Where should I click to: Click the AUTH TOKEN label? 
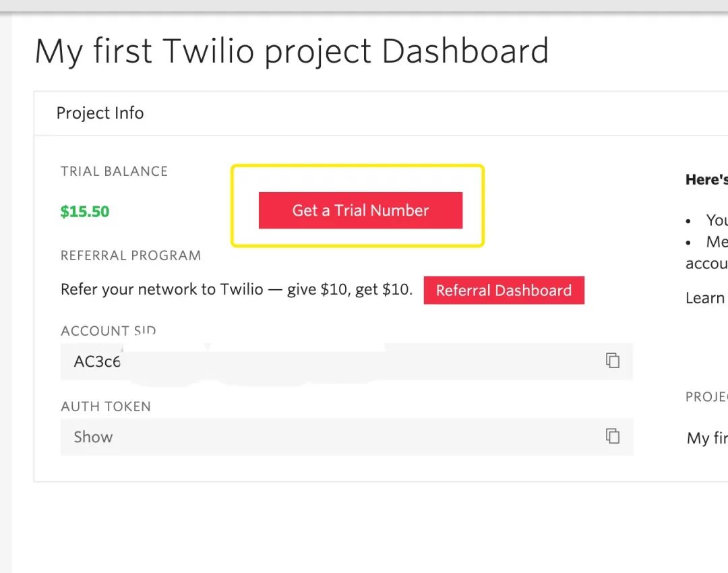[x=105, y=406]
